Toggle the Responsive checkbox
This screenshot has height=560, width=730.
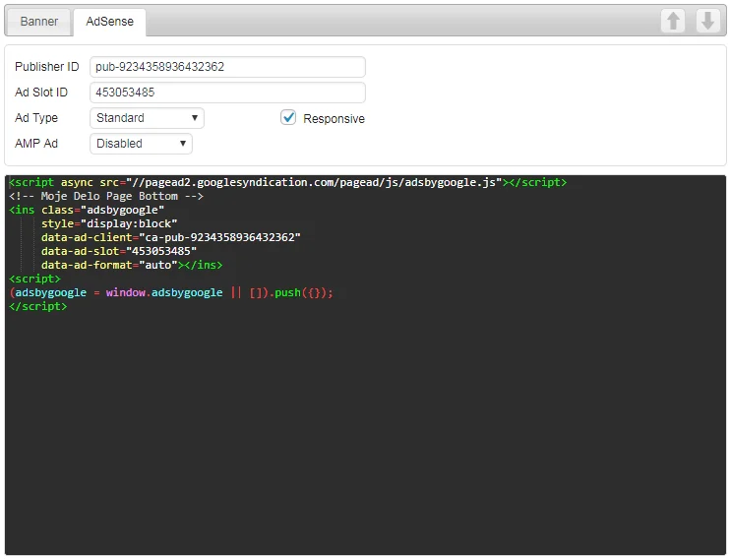click(288, 118)
